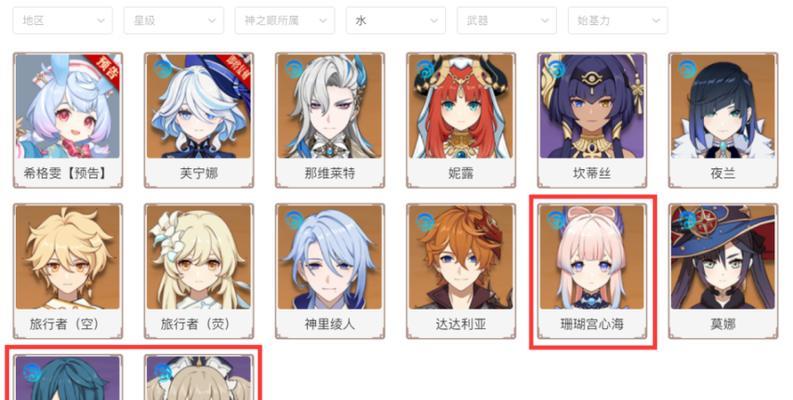The image size is (793, 400).
Task: Open the 旅行者（荧） character card
Action: point(199,271)
